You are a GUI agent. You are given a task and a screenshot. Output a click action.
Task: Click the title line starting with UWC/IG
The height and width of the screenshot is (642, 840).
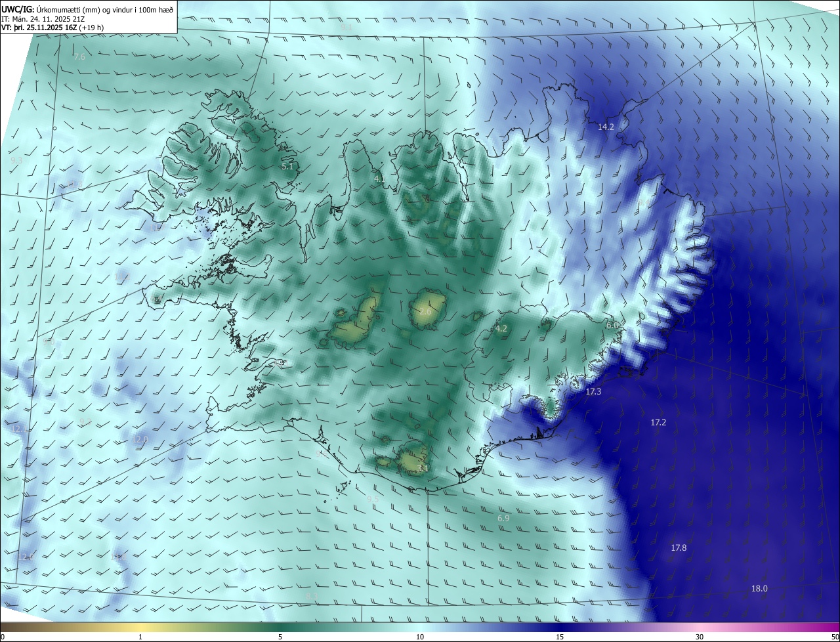click(87, 9)
